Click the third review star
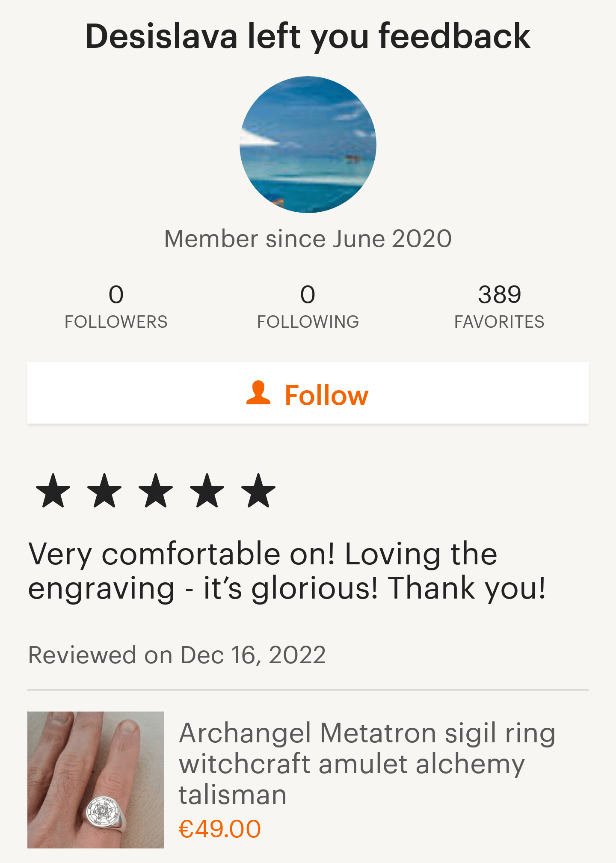Viewport: 616px width, 863px height. click(156, 490)
